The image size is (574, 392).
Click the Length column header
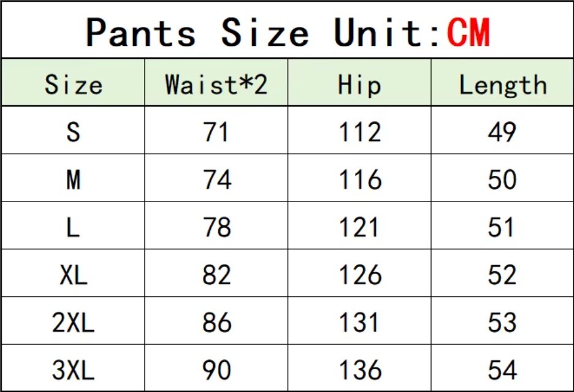[x=503, y=85]
